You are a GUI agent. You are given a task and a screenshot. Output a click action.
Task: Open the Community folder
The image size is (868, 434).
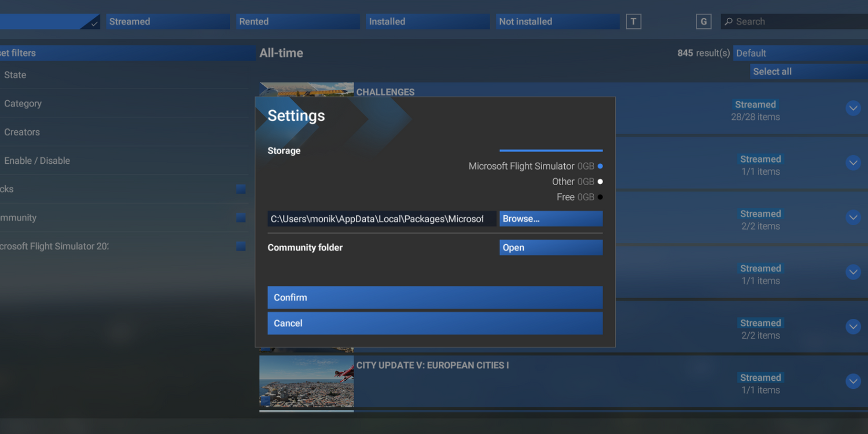(550, 247)
